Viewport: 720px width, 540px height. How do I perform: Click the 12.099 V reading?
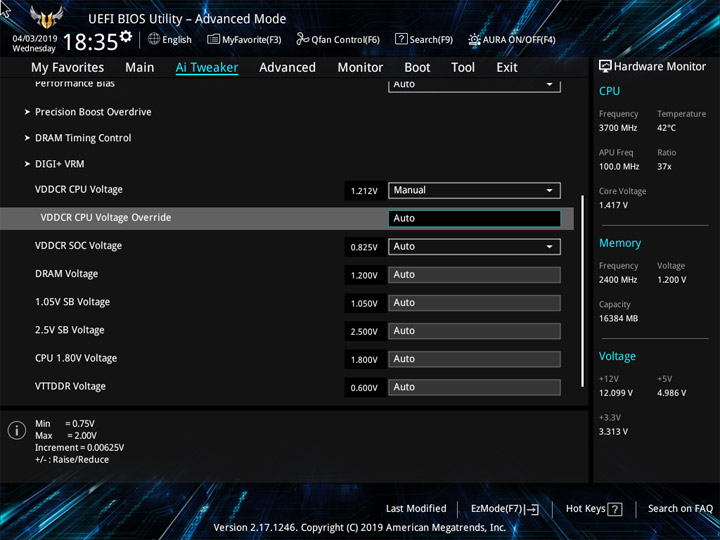click(616, 393)
